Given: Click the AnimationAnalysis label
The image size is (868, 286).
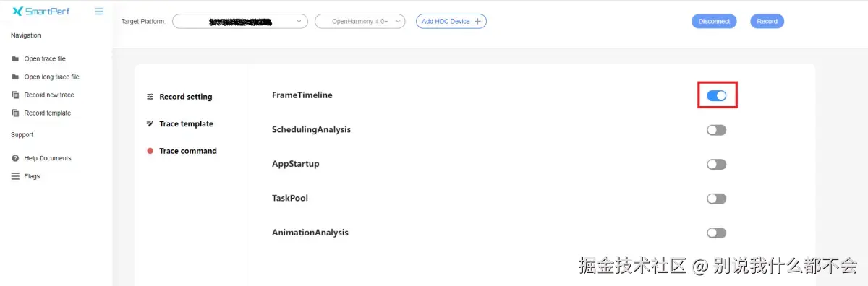Looking at the screenshot, I should point(310,233).
